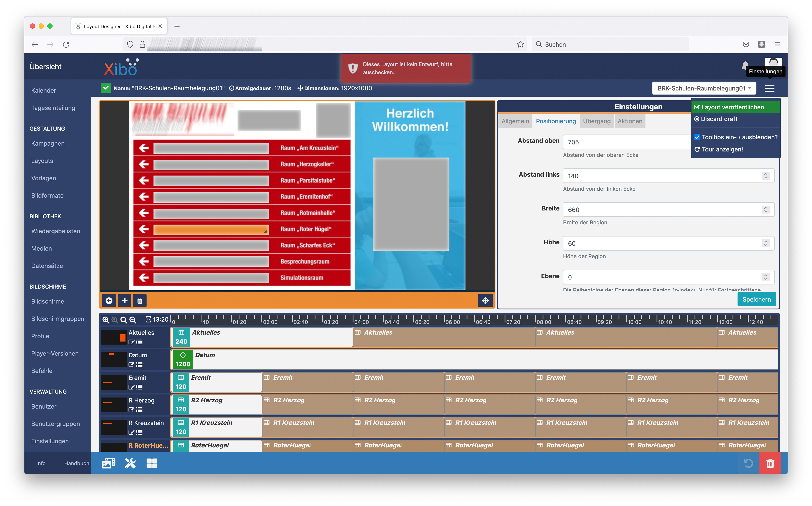The height and width of the screenshot is (506, 812).
Task: Adjust the Höhe stepper arrows
Action: pyautogui.click(x=766, y=243)
